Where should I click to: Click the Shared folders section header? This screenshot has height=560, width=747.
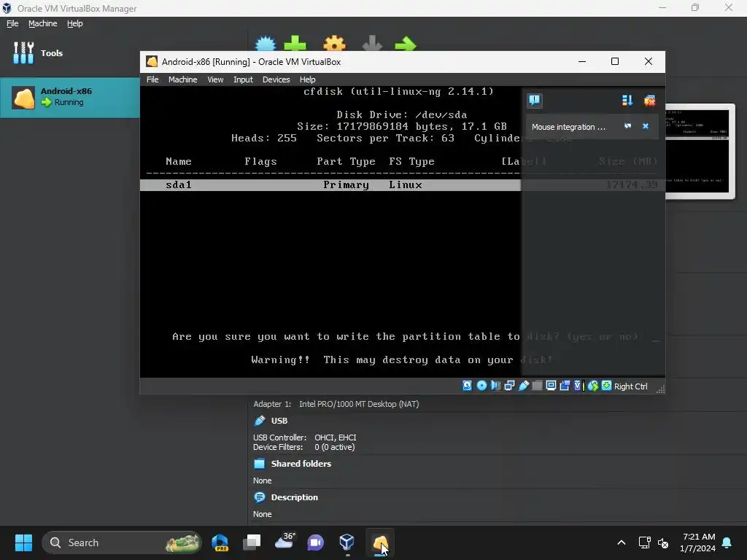tap(301, 464)
